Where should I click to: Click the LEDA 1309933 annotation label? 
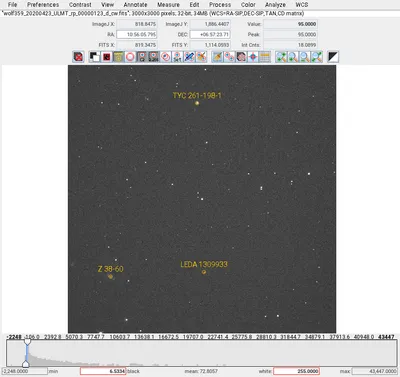(204, 264)
